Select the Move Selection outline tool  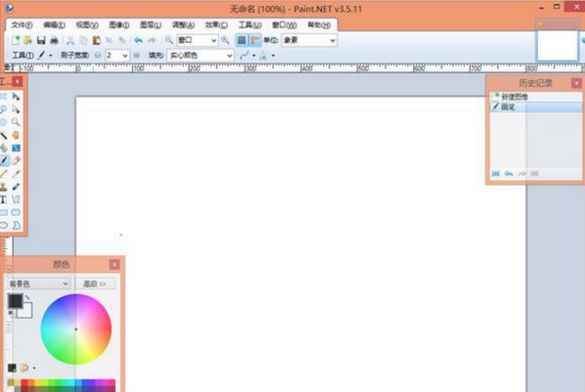point(16,110)
